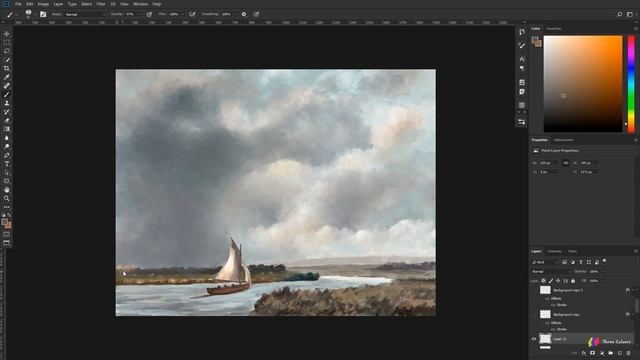Toggle lock transparent pixels
640x360 pixels.
coord(543,281)
